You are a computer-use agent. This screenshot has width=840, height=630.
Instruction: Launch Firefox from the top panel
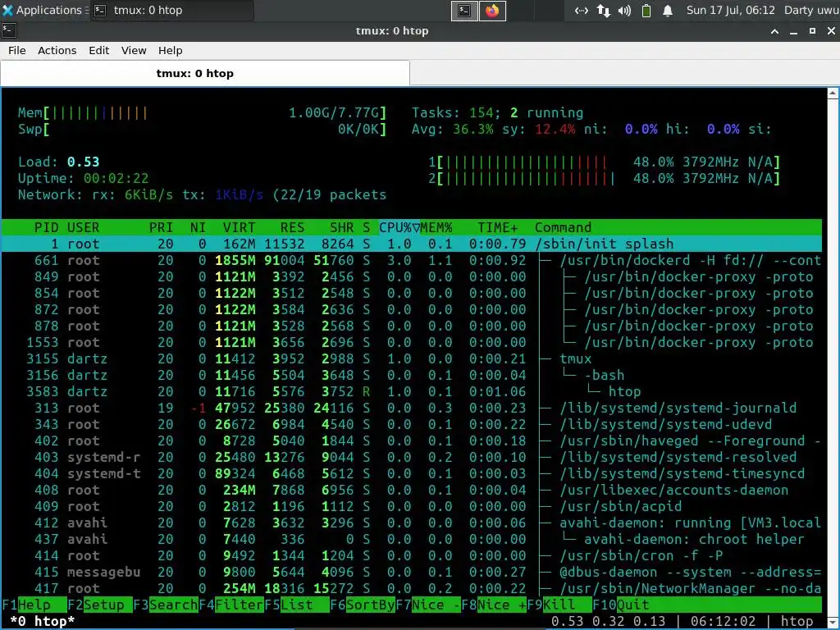(492, 11)
